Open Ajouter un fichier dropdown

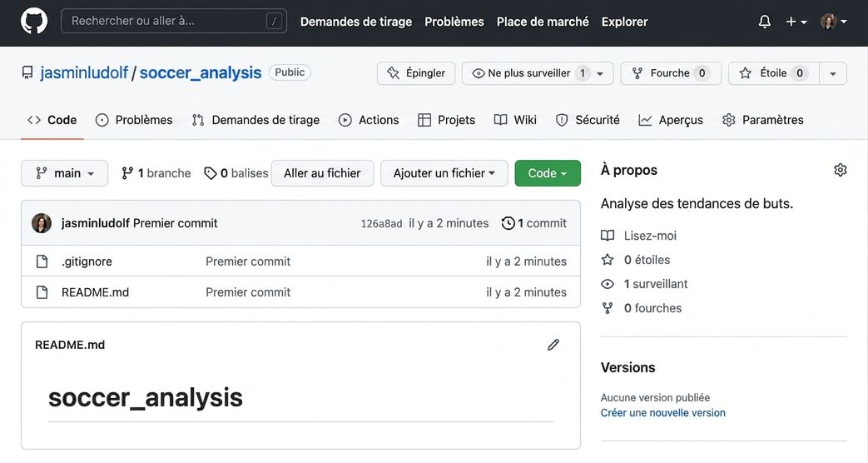444,173
